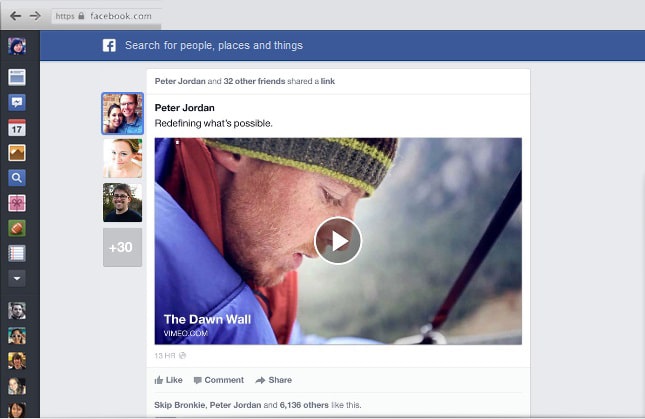
Task: Open the list icon in sidebar
Action: tap(17, 253)
